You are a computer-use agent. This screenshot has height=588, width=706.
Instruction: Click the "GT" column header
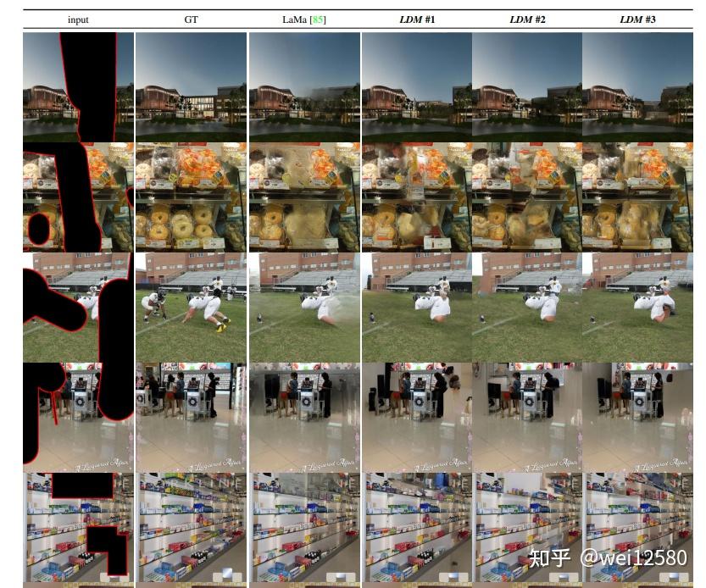click(x=189, y=19)
